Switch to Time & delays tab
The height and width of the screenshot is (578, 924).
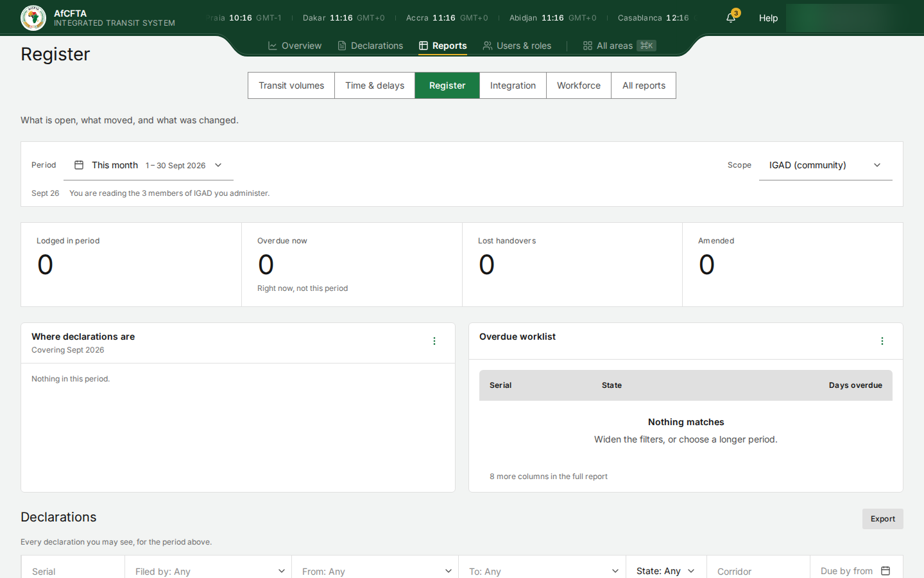coord(375,85)
